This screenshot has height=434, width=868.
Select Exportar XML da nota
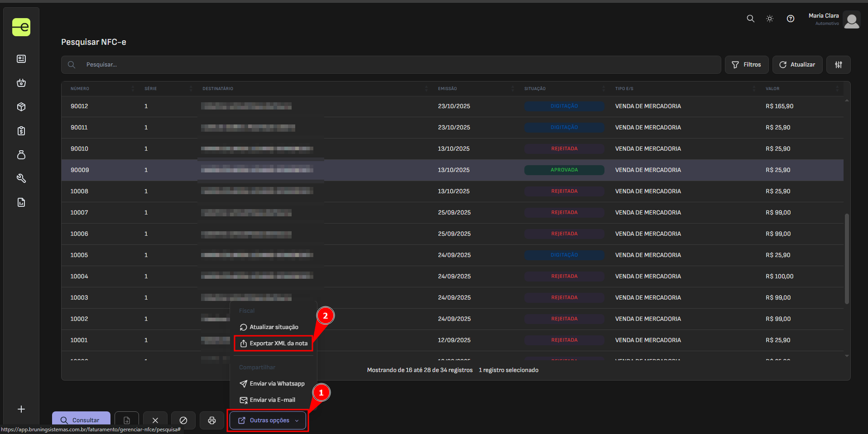pyautogui.click(x=273, y=343)
